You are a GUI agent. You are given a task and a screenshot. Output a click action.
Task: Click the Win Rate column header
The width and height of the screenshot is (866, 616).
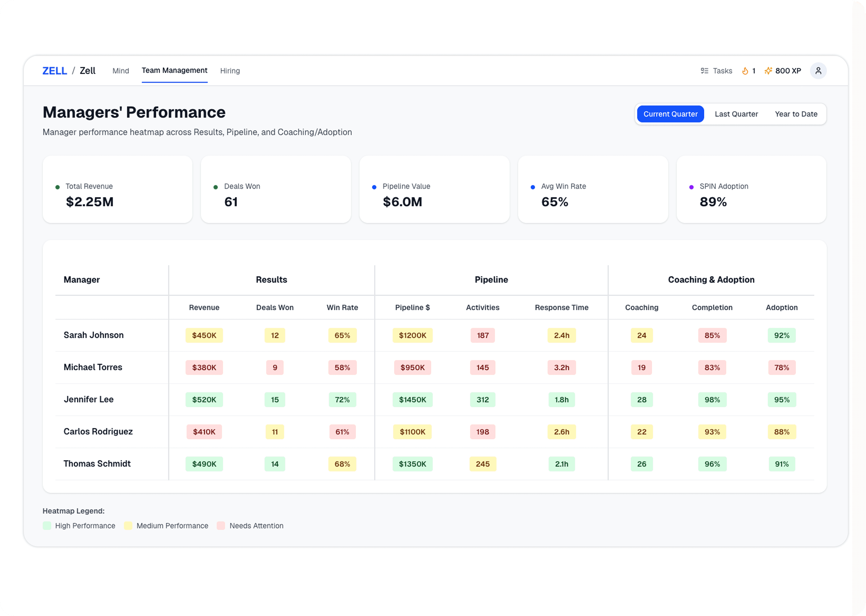pyautogui.click(x=342, y=308)
